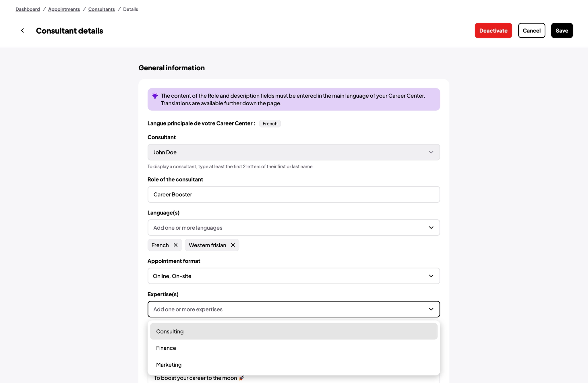Choose Finance from expertise list

point(294,348)
